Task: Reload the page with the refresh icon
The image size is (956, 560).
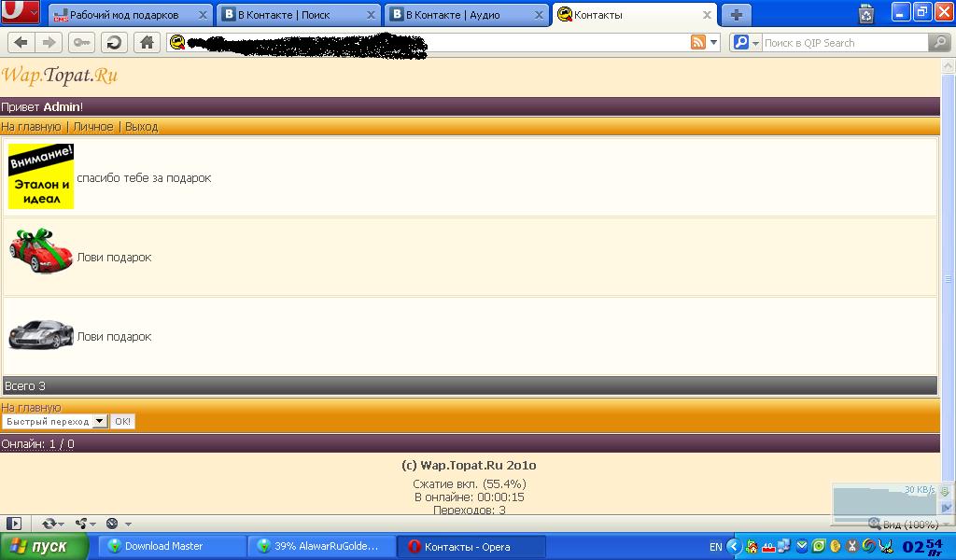Action: [x=113, y=43]
